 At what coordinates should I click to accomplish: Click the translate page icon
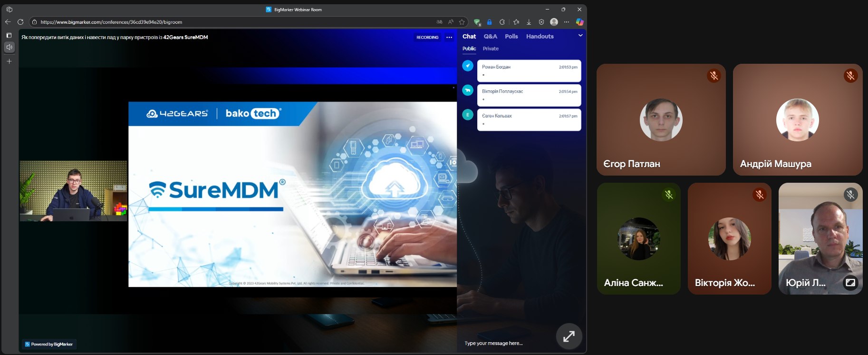439,22
